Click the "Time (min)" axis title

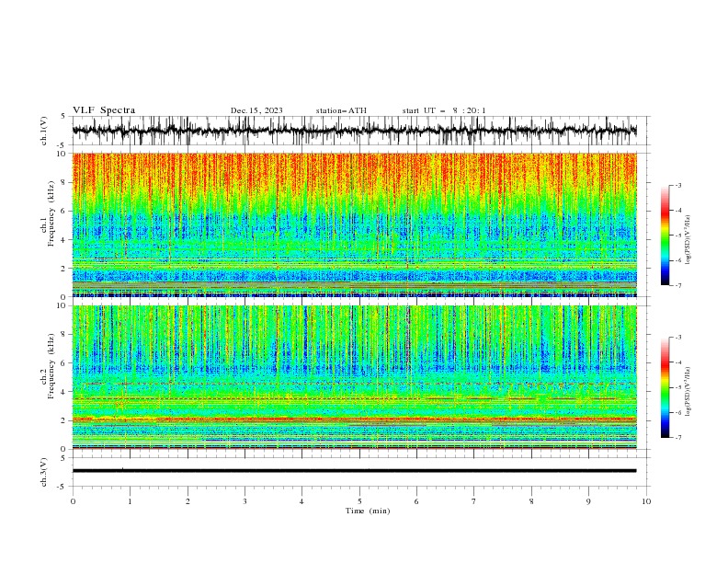(368, 511)
